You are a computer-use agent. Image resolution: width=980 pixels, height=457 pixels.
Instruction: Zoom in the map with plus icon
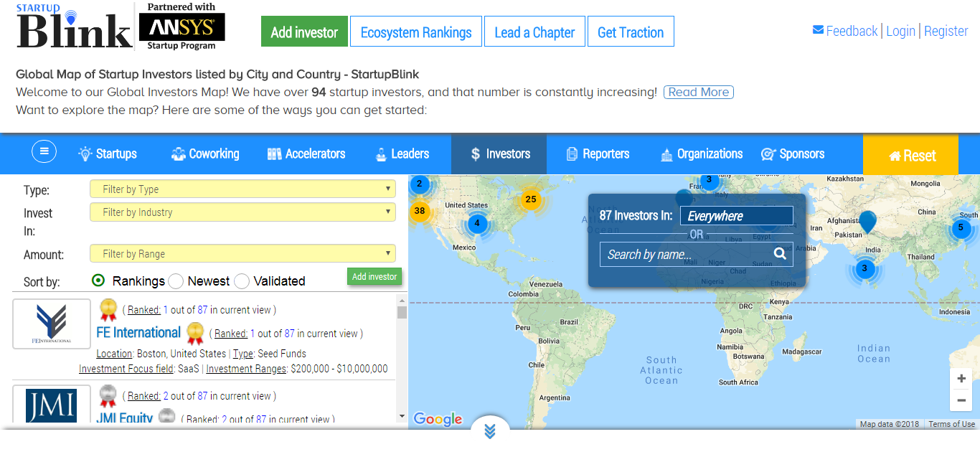click(961, 379)
